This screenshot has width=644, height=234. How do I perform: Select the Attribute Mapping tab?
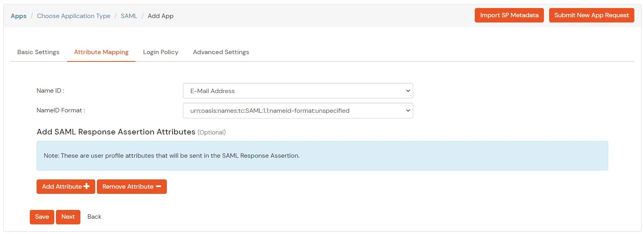click(x=101, y=52)
